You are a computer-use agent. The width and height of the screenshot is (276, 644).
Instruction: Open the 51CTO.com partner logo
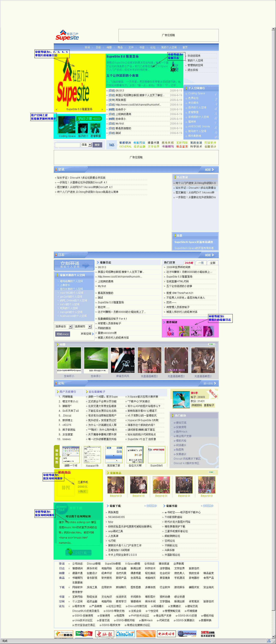(208, 634)
